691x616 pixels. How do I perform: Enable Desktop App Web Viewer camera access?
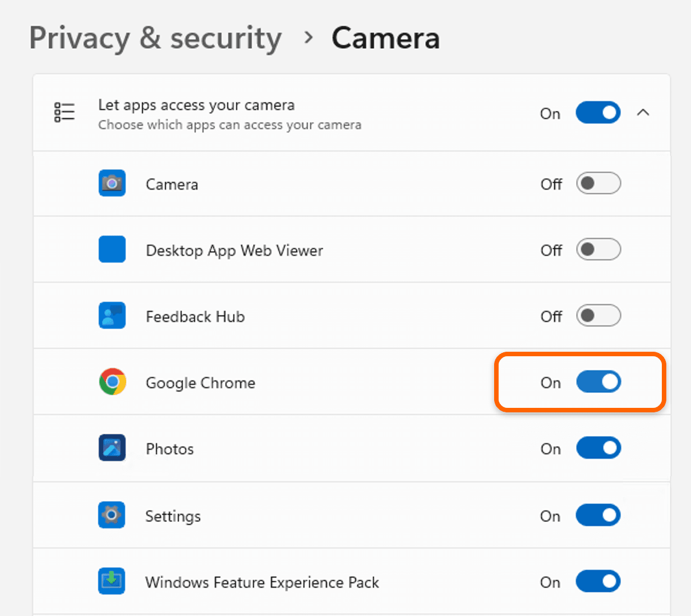[598, 250]
